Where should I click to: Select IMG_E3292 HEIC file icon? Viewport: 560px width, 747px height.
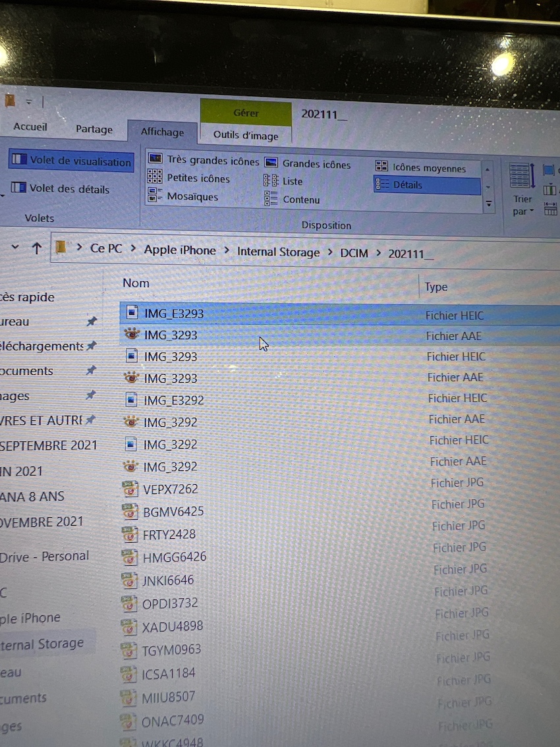pyautogui.click(x=131, y=399)
